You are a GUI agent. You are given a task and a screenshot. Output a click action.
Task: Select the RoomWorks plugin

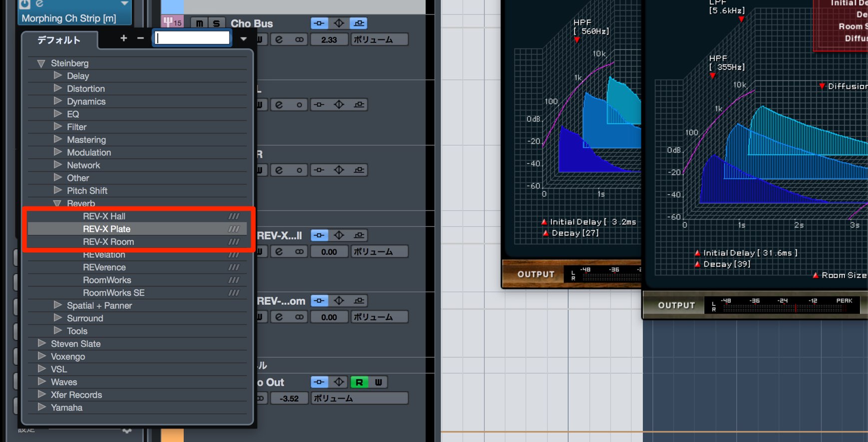coord(137,280)
